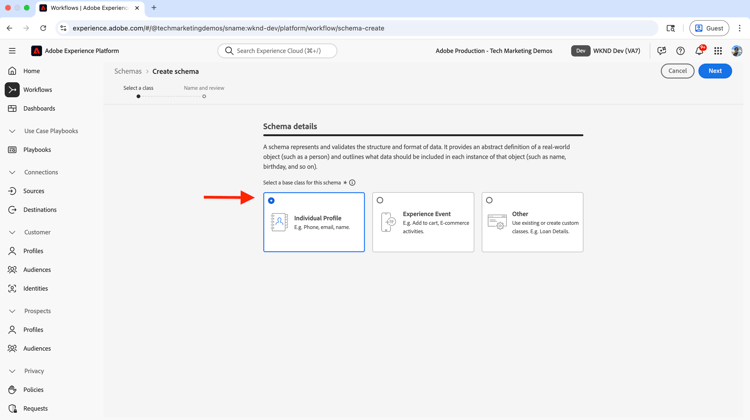Click the Name and review step marker
750x420 pixels.
tap(204, 96)
